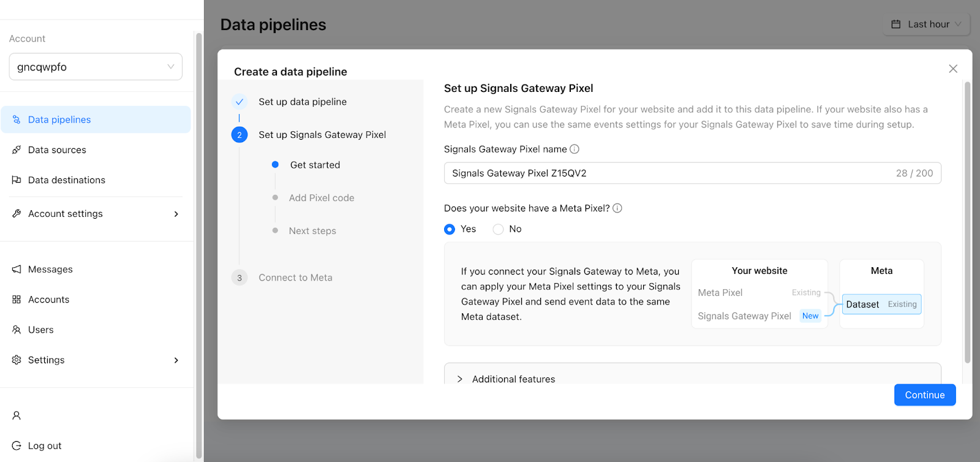980x462 pixels.
Task: Select the Add Pixel code substep
Action: (x=322, y=198)
